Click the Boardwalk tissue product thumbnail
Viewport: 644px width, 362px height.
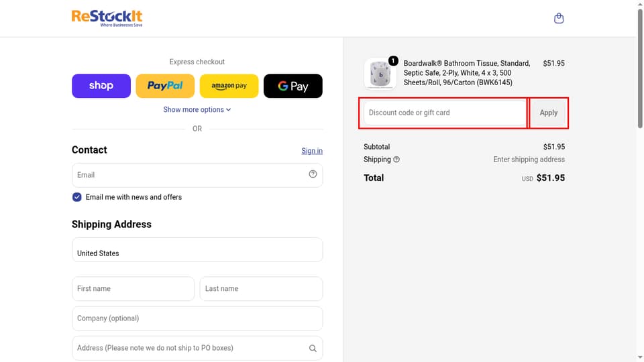click(380, 74)
